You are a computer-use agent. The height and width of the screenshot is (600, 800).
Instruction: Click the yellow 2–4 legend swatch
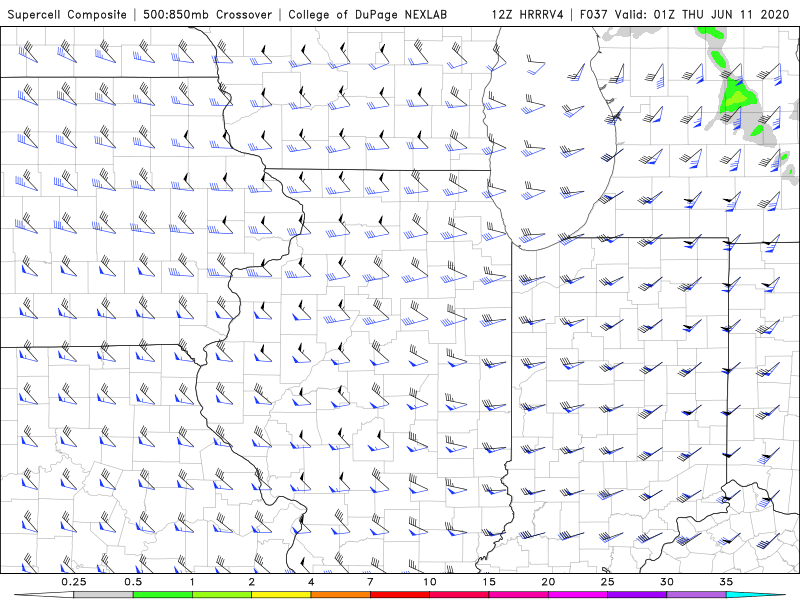click(281, 595)
